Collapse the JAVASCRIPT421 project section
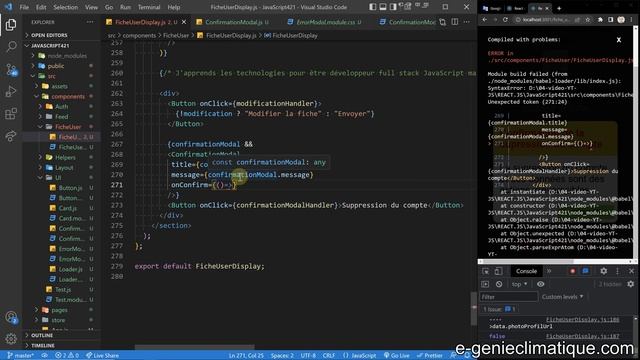This screenshot has height=360, width=640. coord(61,45)
